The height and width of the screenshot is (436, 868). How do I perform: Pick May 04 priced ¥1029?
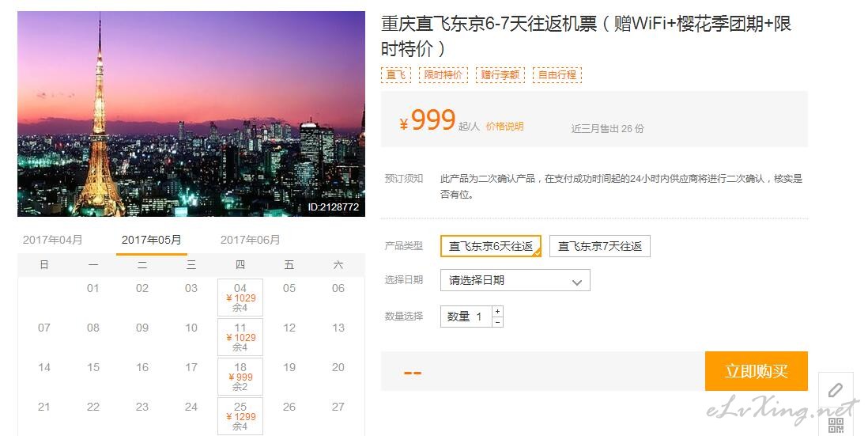tap(240, 298)
